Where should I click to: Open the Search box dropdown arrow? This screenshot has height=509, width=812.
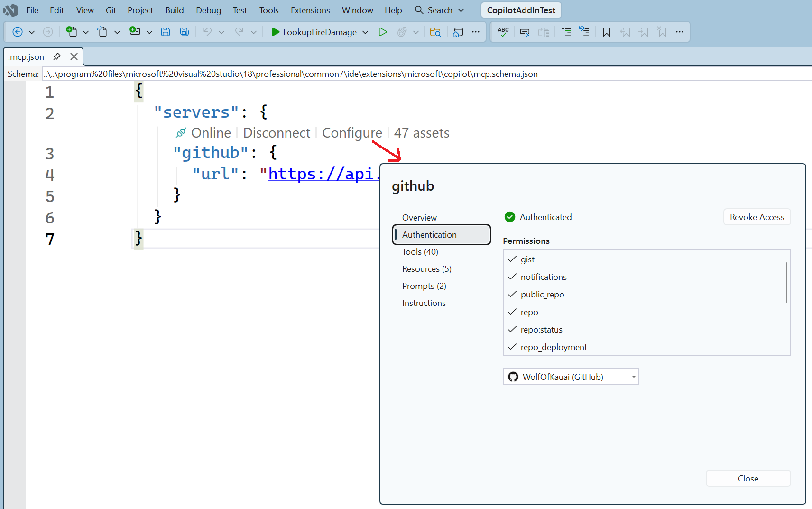point(461,10)
